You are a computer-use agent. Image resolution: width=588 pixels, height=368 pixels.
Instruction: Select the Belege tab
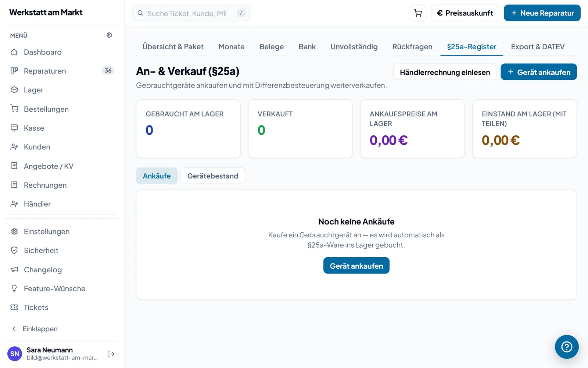coord(272,47)
